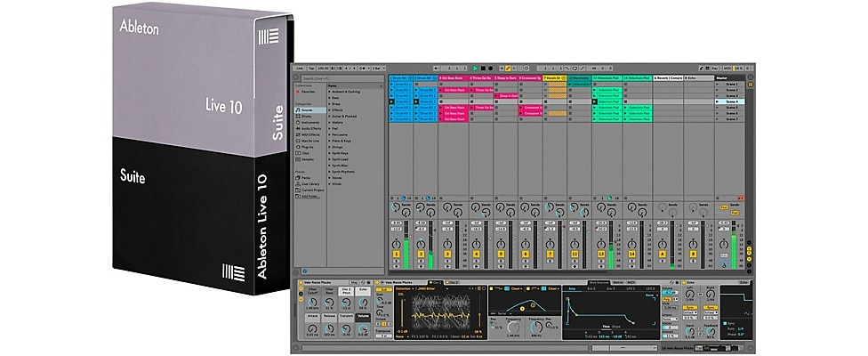
Task: Toggle MIDI map mode
Action: [x=727, y=69]
